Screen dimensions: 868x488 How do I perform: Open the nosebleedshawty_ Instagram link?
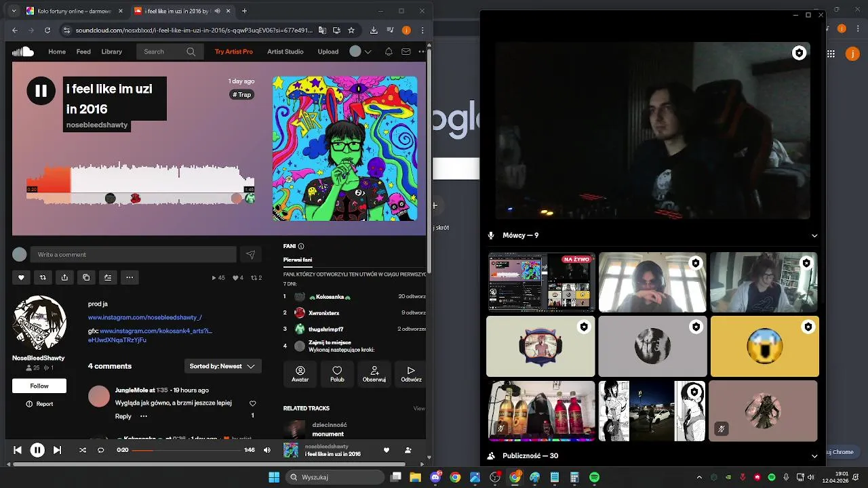coord(144,317)
